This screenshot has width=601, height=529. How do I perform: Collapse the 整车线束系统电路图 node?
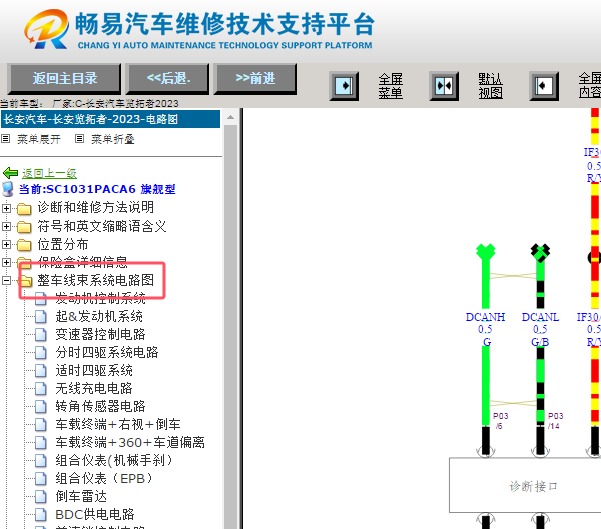click(6, 280)
